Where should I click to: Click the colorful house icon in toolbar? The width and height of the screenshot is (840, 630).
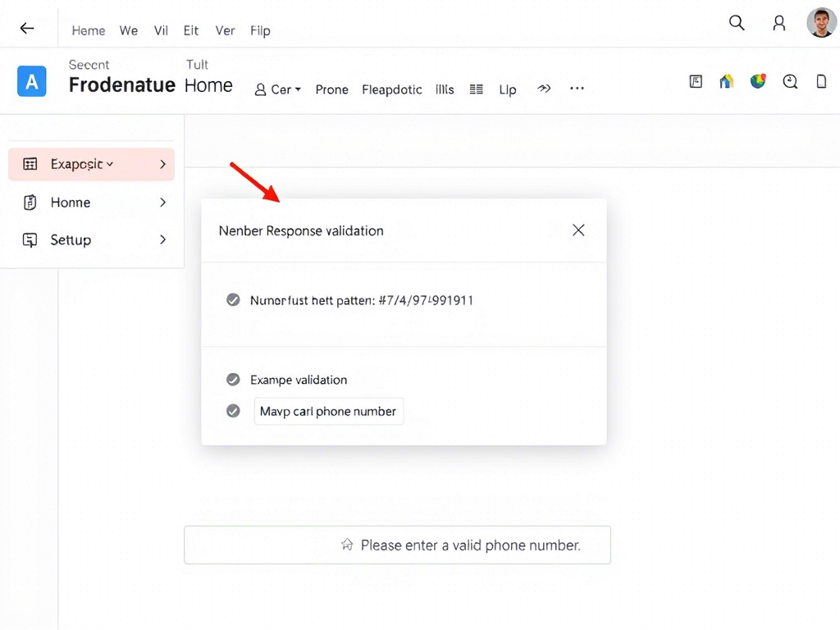click(726, 81)
